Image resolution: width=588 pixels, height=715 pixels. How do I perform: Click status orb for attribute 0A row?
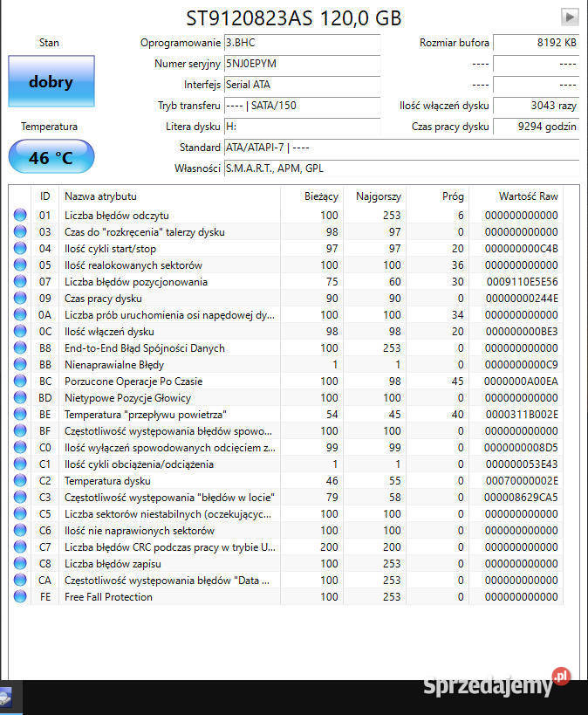[20, 314]
